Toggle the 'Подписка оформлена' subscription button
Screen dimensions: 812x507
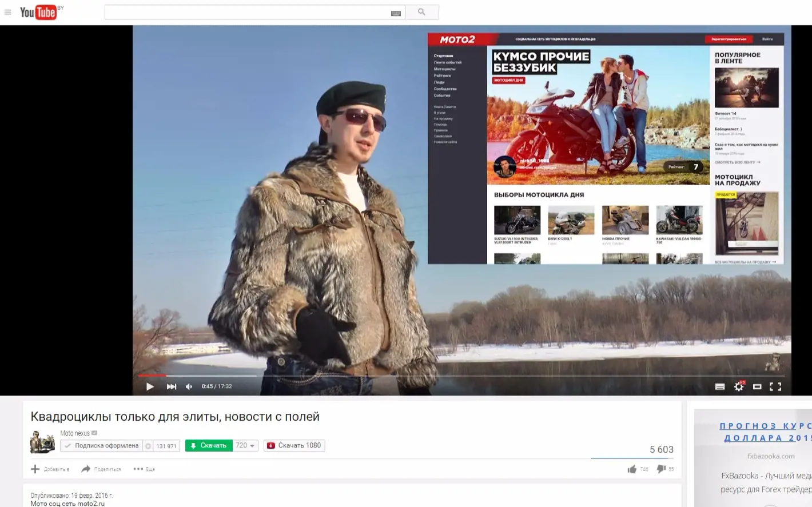101,446
